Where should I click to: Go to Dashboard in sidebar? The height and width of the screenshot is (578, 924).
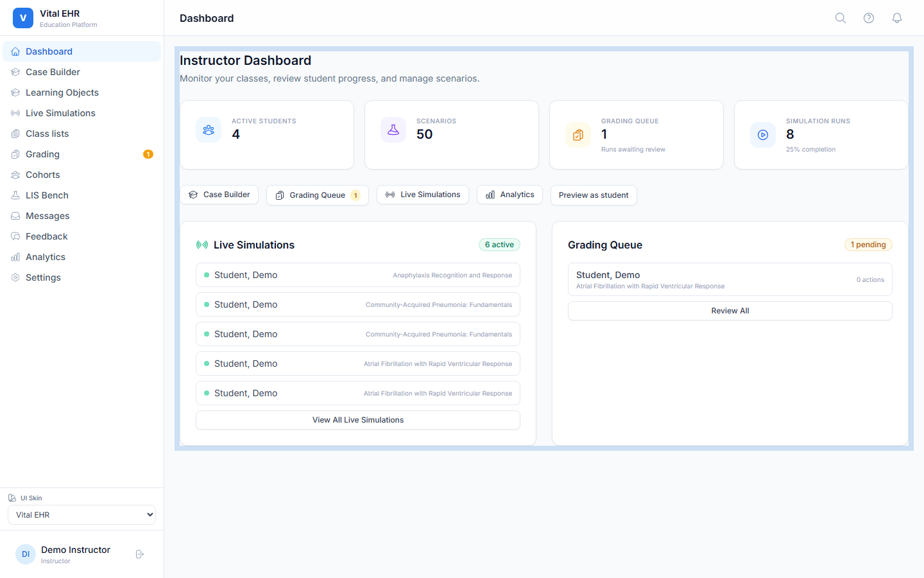(x=81, y=51)
